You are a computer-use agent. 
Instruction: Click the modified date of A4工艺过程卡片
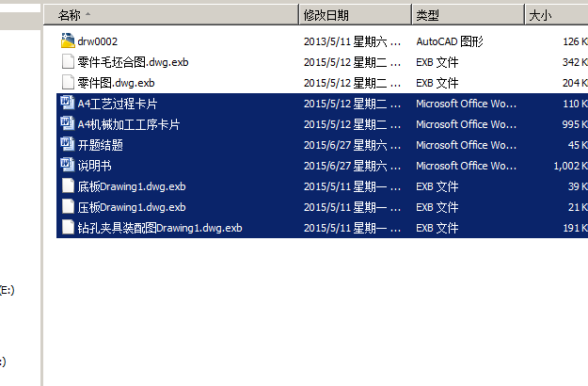(352, 104)
